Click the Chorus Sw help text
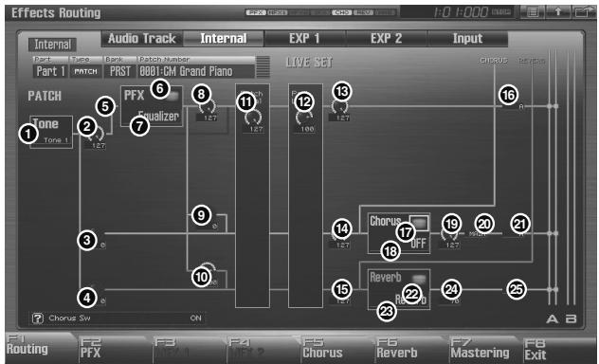 pos(69,318)
